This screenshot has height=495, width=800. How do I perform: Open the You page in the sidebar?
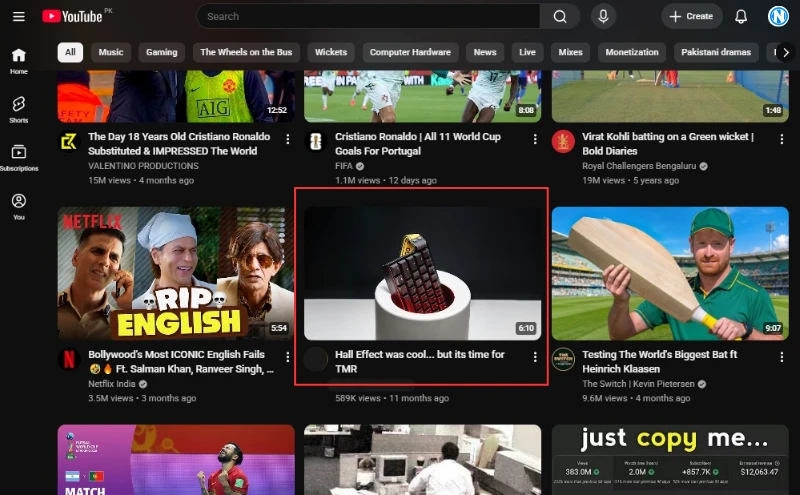click(x=19, y=206)
